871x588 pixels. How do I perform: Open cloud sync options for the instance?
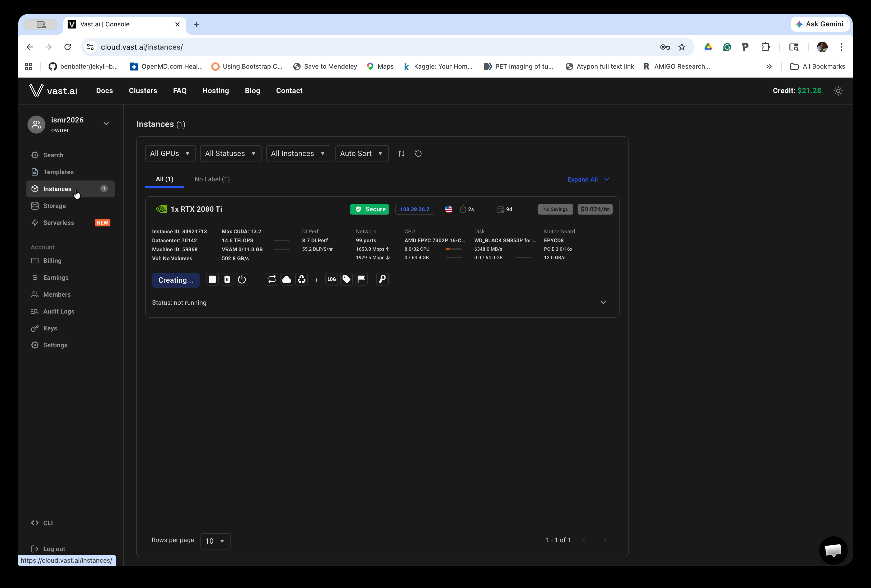287,279
